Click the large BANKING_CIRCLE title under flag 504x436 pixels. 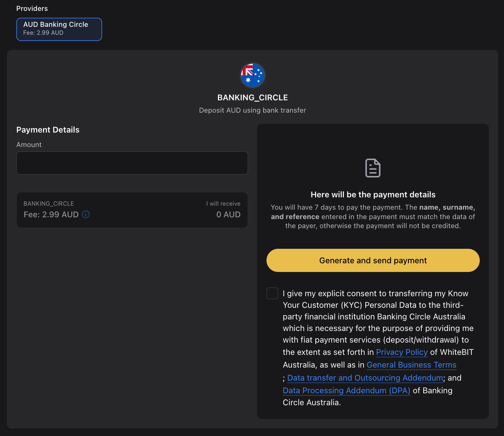pos(252,97)
